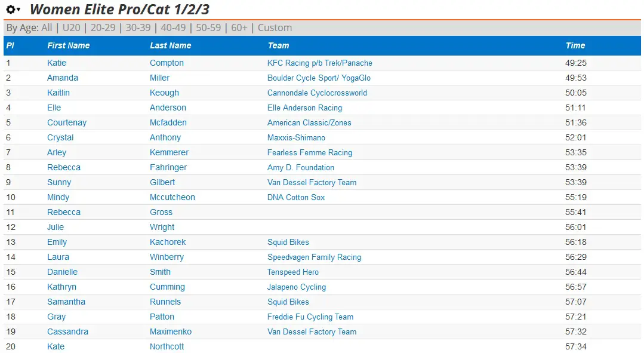The width and height of the screenshot is (644, 353).
Task: Open first name link Mindy
Action: click(x=58, y=197)
